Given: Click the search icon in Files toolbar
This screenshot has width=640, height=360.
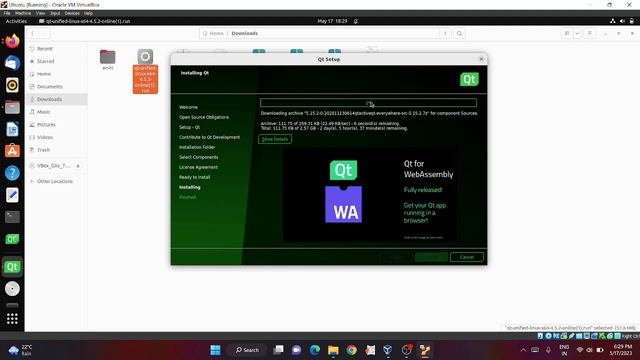Looking at the screenshot, I should click(459, 33).
